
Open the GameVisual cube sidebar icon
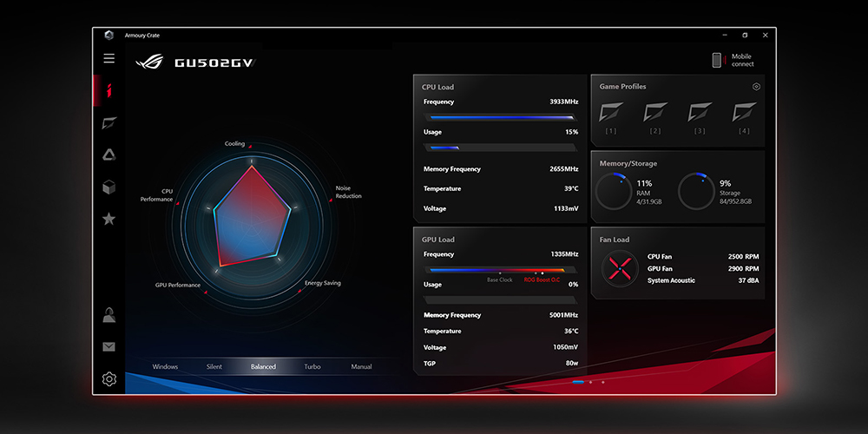point(109,187)
